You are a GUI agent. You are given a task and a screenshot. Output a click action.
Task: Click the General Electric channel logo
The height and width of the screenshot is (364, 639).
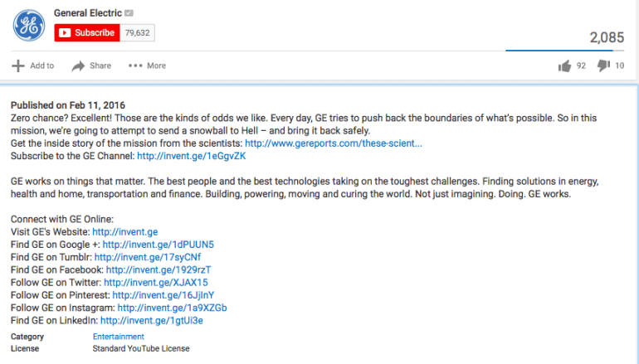[x=28, y=25]
